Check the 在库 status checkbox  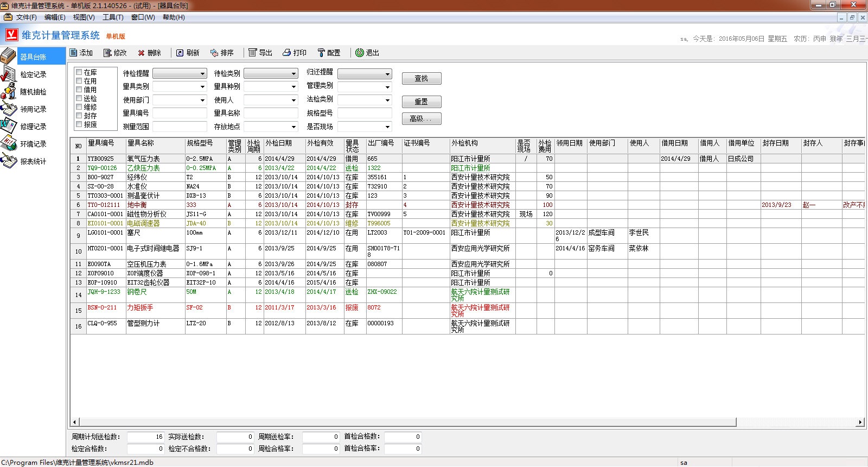79,72
